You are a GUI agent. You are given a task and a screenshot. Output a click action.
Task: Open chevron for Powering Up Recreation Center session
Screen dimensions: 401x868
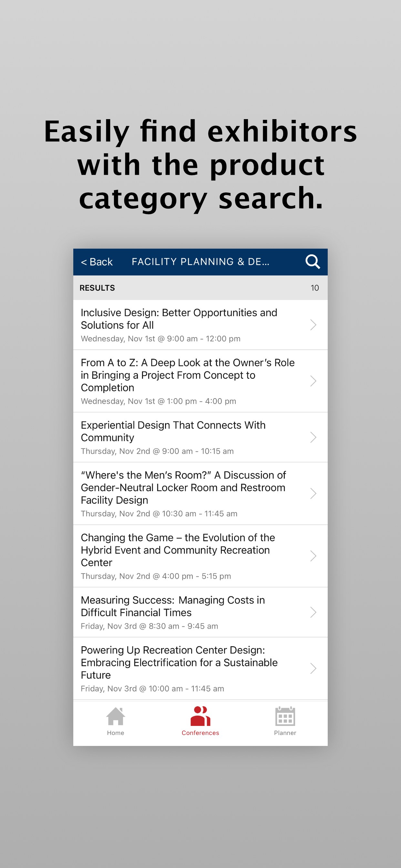click(313, 668)
